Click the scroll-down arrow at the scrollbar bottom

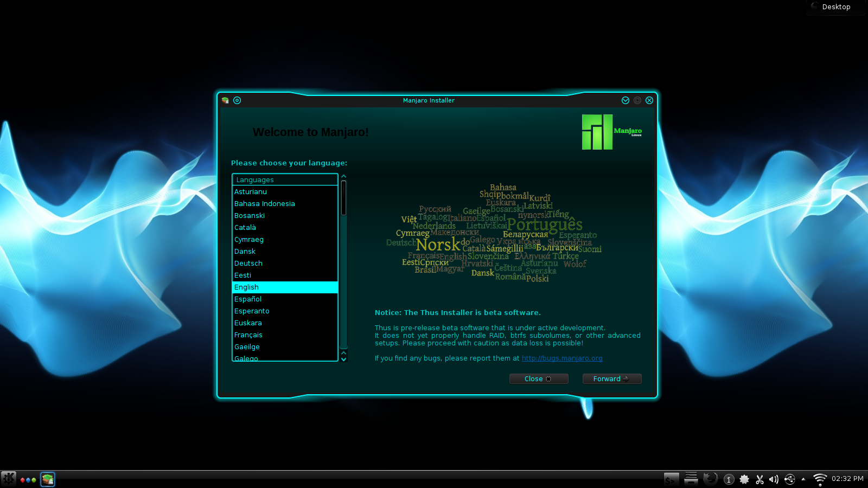click(x=343, y=359)
